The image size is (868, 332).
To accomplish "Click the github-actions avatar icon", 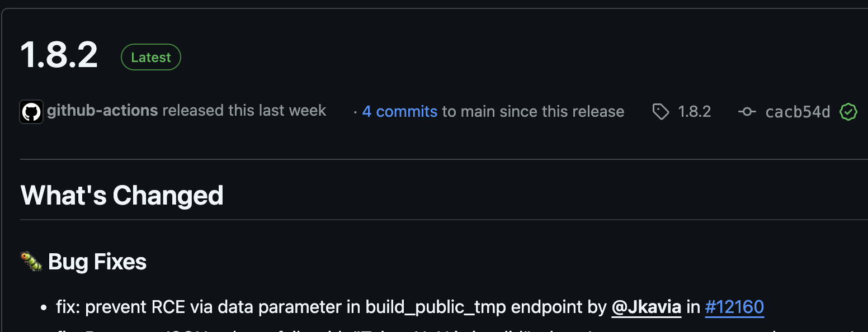I will click(x=31, y=112).
